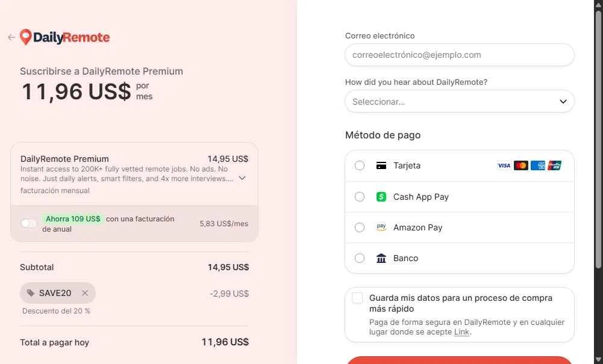This screenshot has width=603, height=364.
Task: Open the Link hyperlink
Action: point(461,332)
